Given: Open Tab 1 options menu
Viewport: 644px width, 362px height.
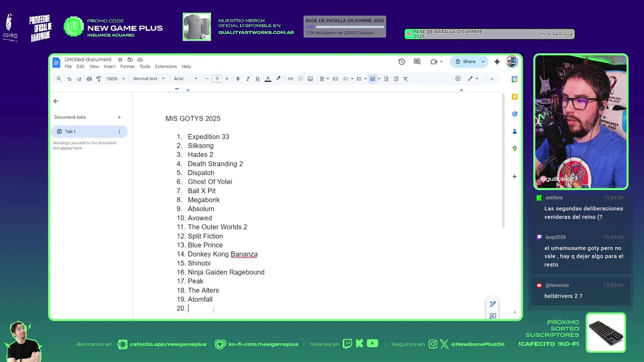Looking at the screenshot, I should 119,132.
